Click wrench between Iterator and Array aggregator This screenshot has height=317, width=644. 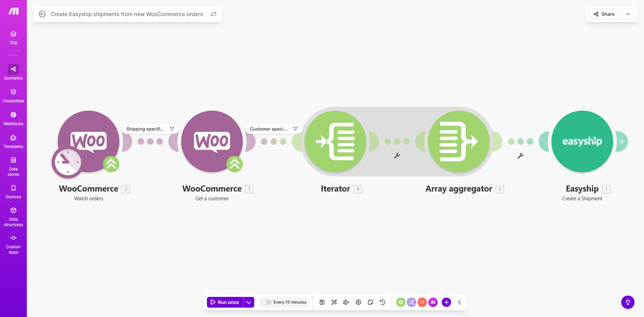point(397,156)
